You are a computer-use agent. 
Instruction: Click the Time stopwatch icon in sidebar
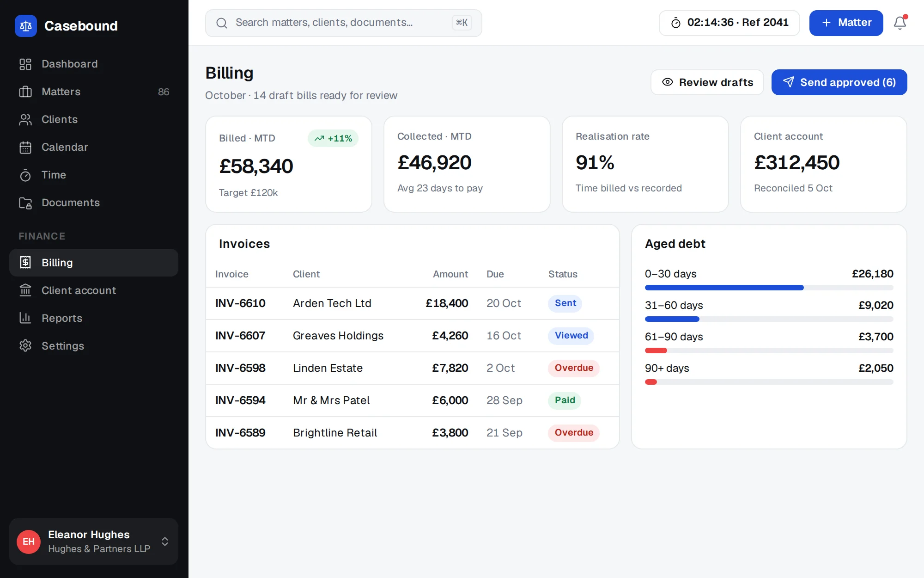[25, 175]
